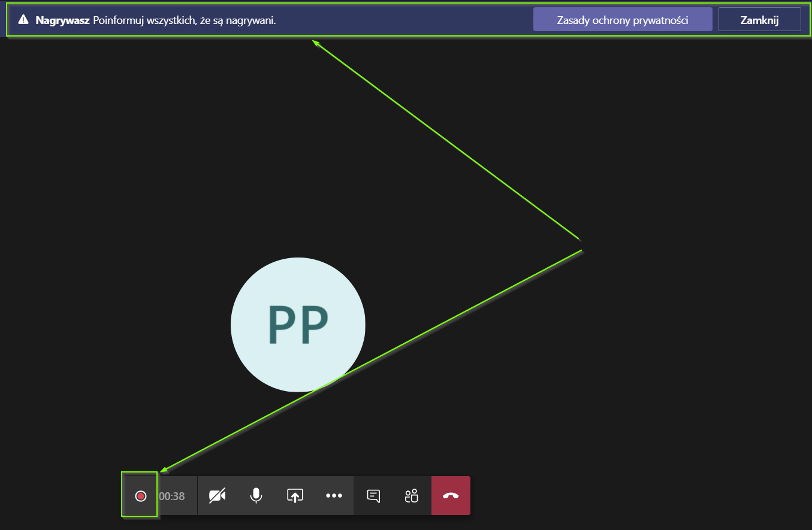Click the red recording indicator icon
Image resolution: width=812 pixels, height=530 pixels.
tap(141, 496)
